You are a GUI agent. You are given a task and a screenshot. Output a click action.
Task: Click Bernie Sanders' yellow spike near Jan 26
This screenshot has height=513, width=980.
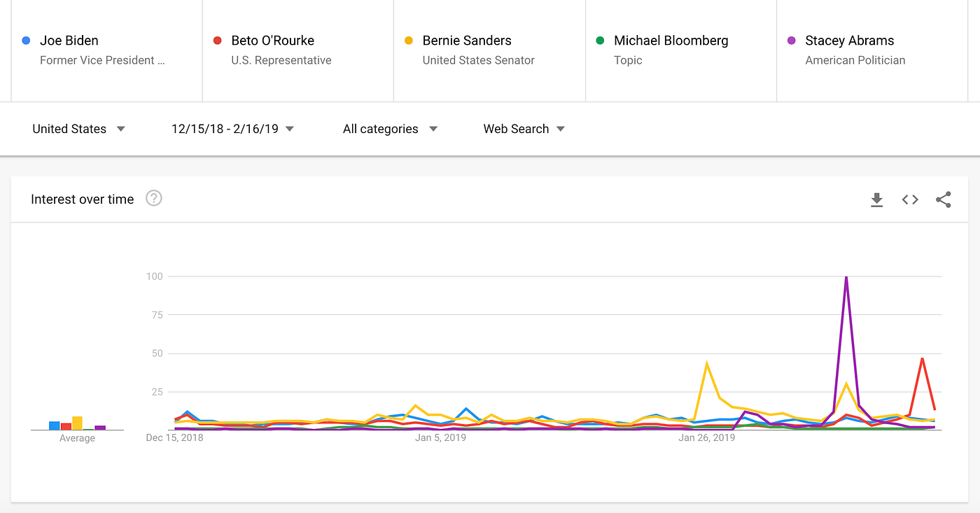[x=707, y=363]
